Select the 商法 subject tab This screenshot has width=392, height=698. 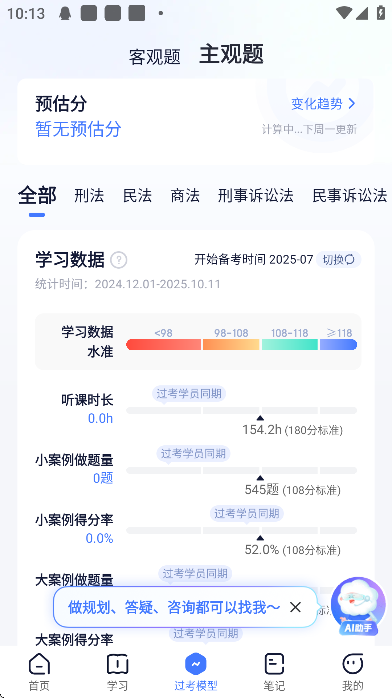[185, 195]
